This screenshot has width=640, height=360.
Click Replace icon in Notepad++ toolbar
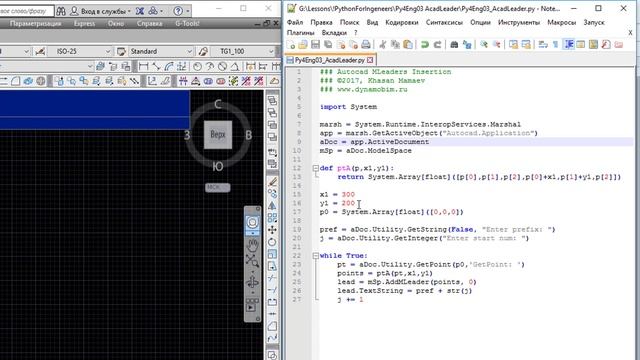[x=467, y=44]
